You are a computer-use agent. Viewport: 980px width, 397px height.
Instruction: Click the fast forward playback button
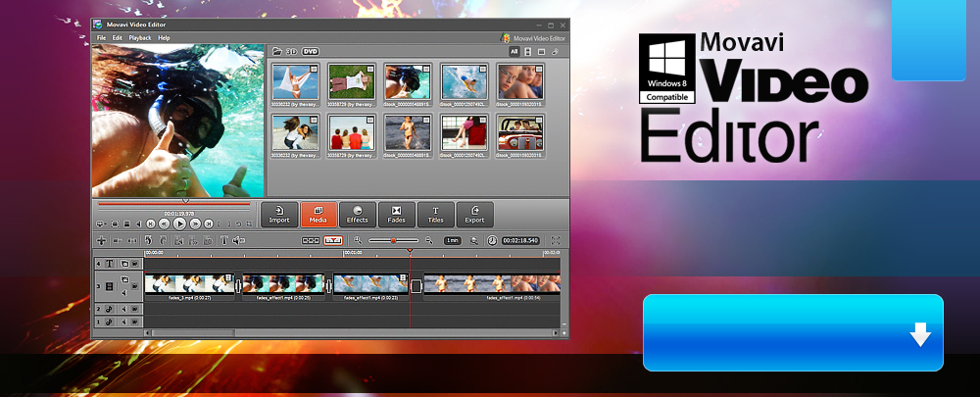pos(195,223)
